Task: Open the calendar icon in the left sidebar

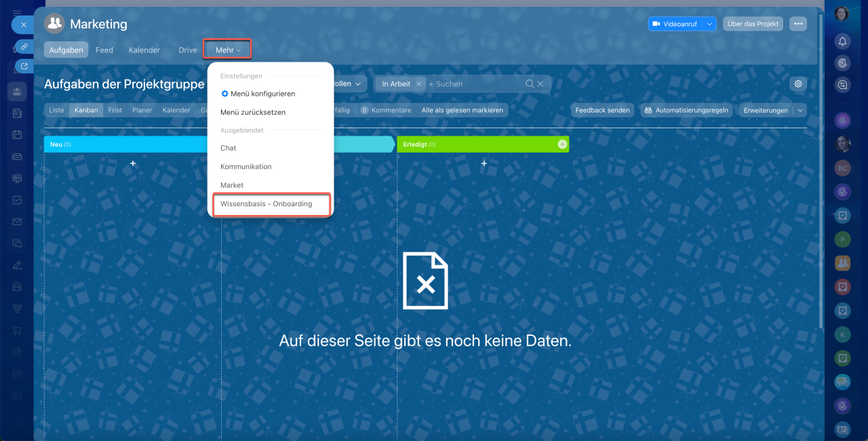Action: click(17, 135)
